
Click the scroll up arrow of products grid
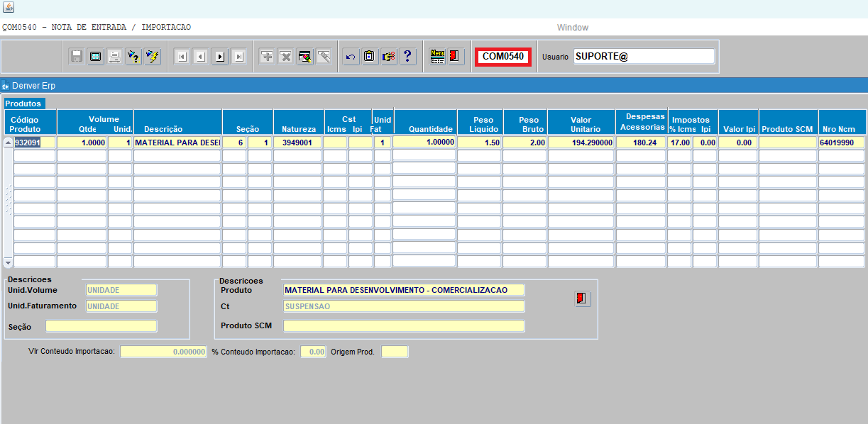click(8, 143)
